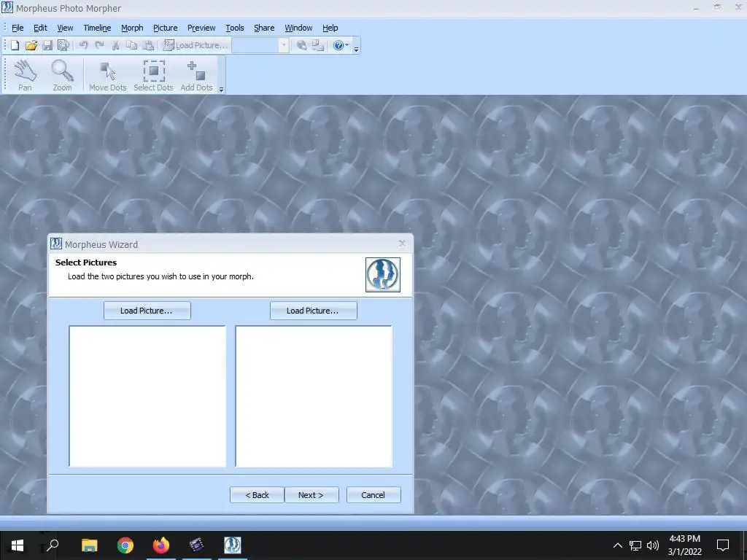Click the Save All icon in the toolbar
This screenshot has height=560, width=747.
[63, 45]
